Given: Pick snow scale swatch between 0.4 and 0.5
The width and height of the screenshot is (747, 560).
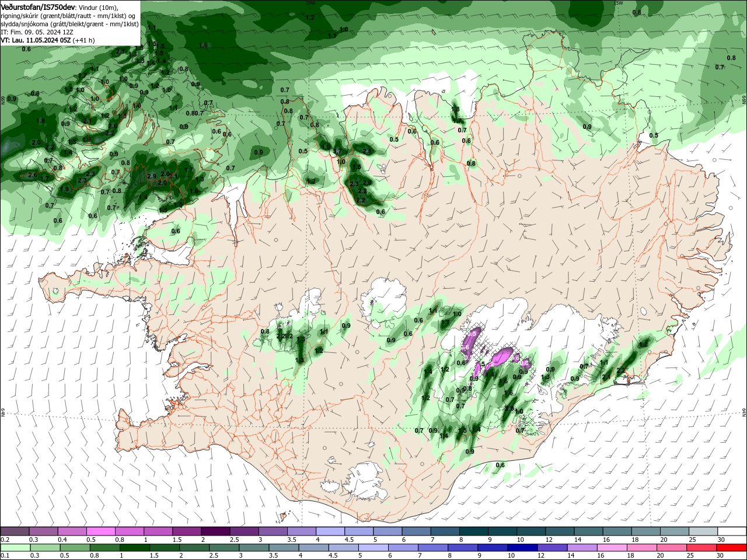Looking at the screenshot, I should 72,531.
